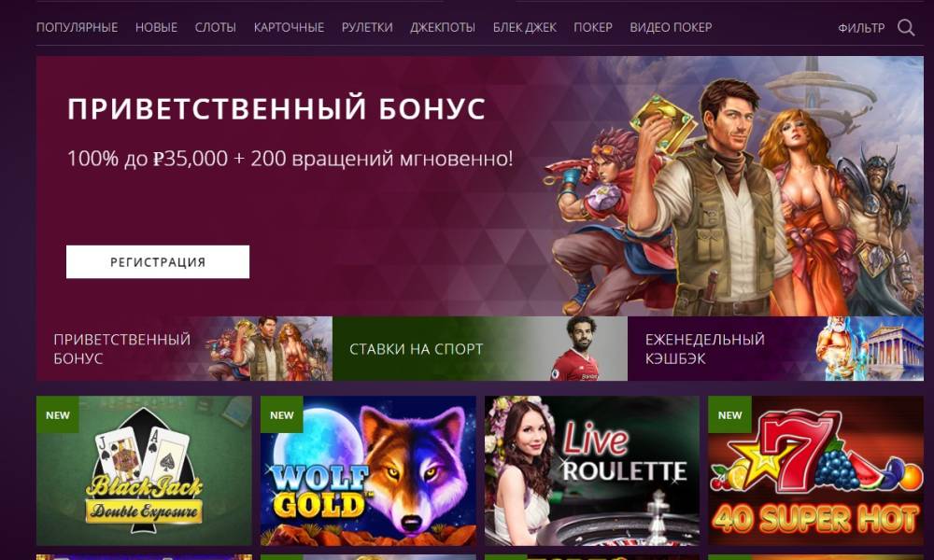Select the БЛЕК ДЖЕК category
Image resolution: width=934 pixels, height=560 pixels.
(x=525, y=27)
